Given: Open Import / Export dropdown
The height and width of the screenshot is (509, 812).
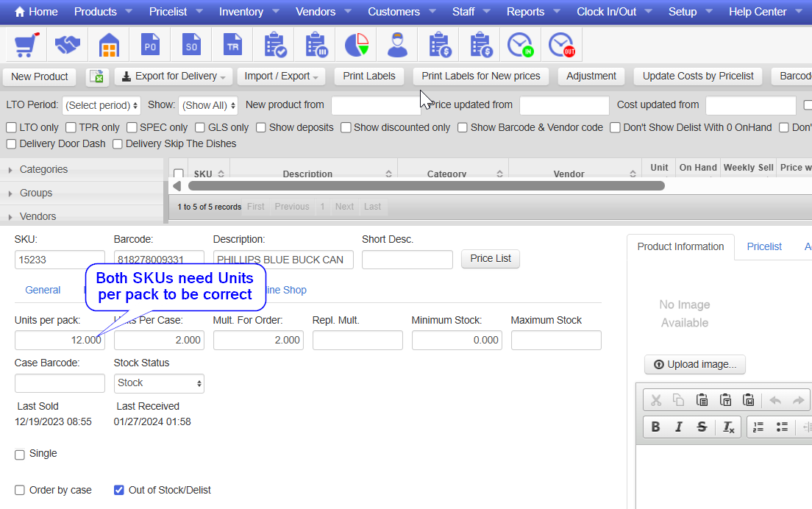Looking at the screenshot, I should (x=281, y=76).
